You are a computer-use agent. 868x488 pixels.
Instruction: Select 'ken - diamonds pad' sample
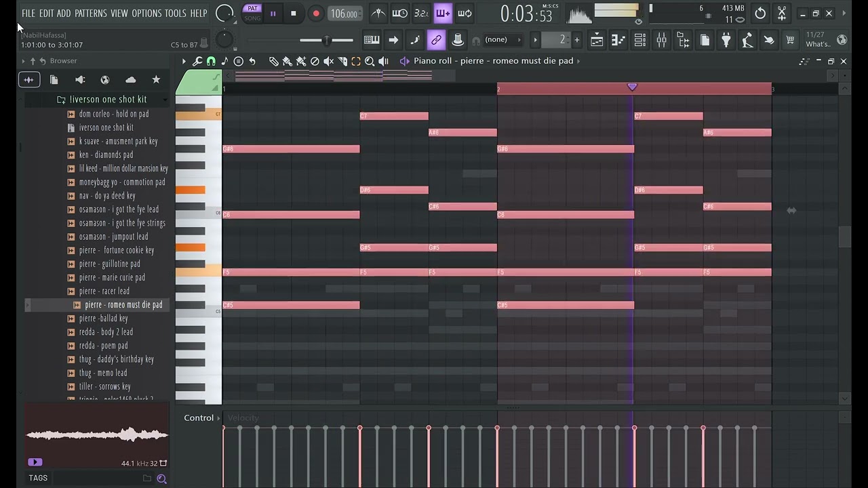click(x=106, y=155)
